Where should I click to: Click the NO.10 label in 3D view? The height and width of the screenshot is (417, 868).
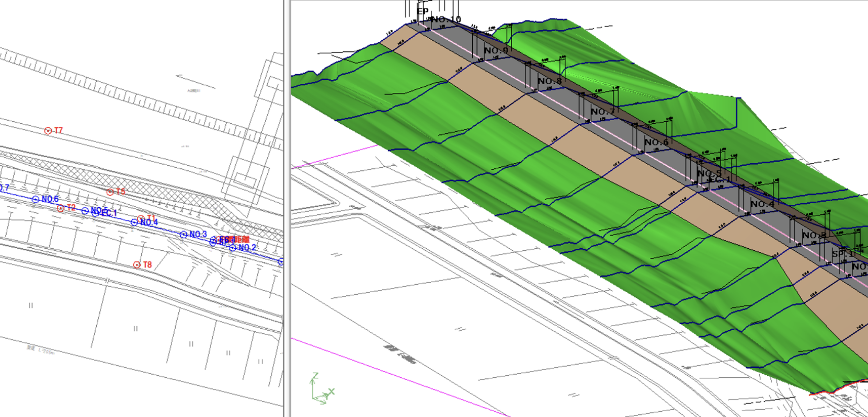[446, 19]
